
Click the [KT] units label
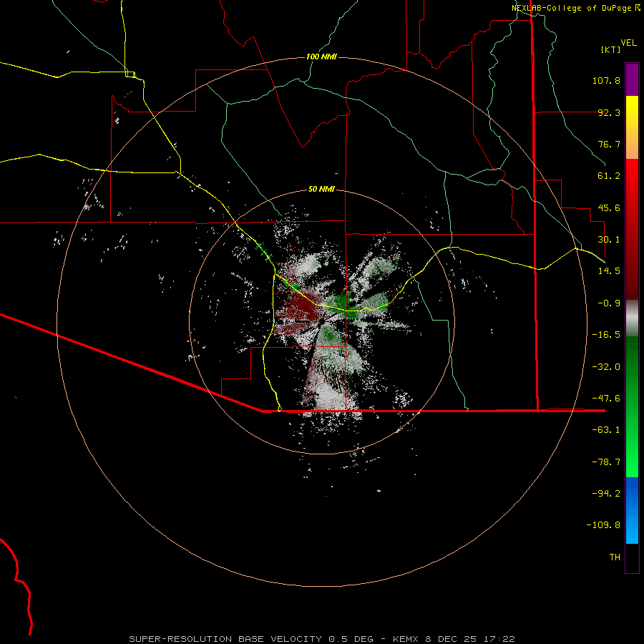[x=610, y=49]
